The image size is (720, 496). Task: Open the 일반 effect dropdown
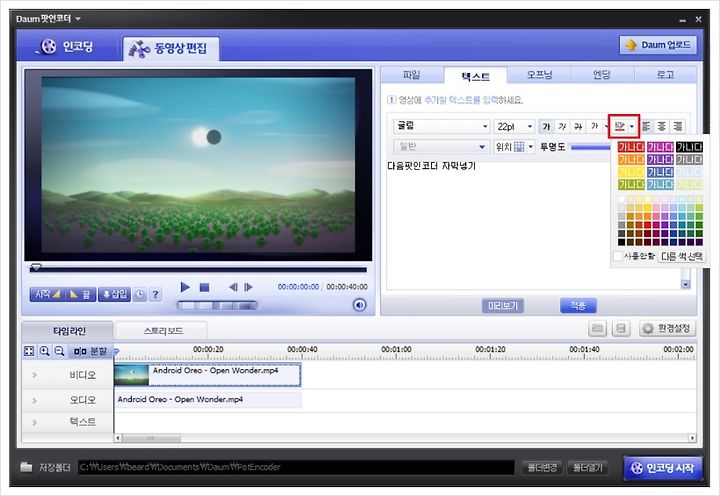coord(440,147)
